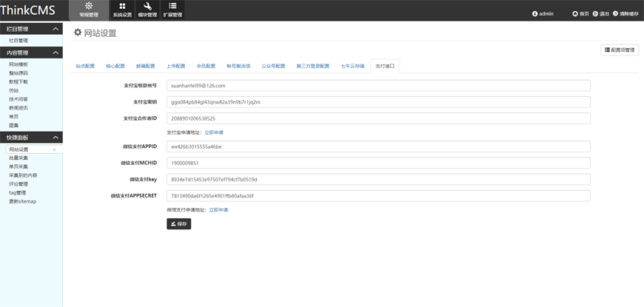This screenshot has width=644, height=307.
Task: Click the 支付宝收款帐号 input field
Action: coord(378,86)
